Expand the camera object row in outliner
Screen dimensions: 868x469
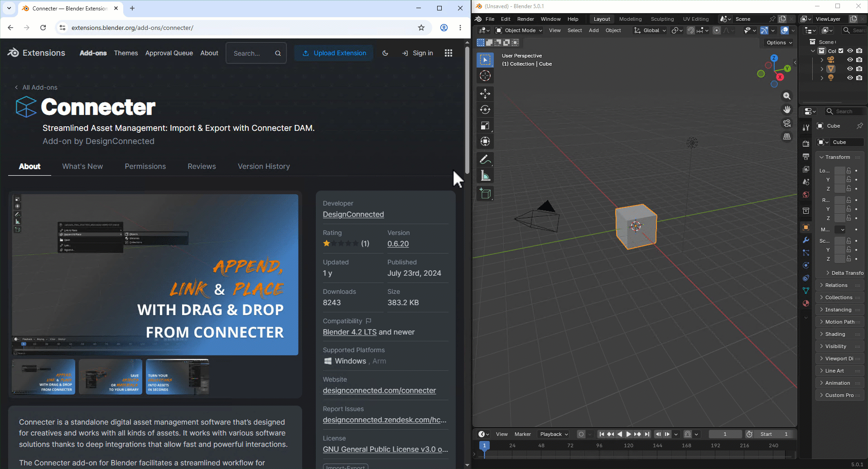pos(822,60)
